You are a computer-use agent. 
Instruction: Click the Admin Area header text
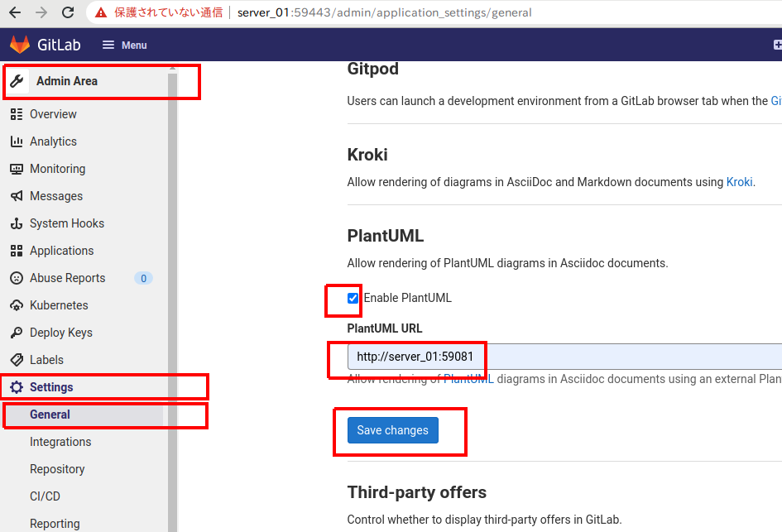(67, 81)
